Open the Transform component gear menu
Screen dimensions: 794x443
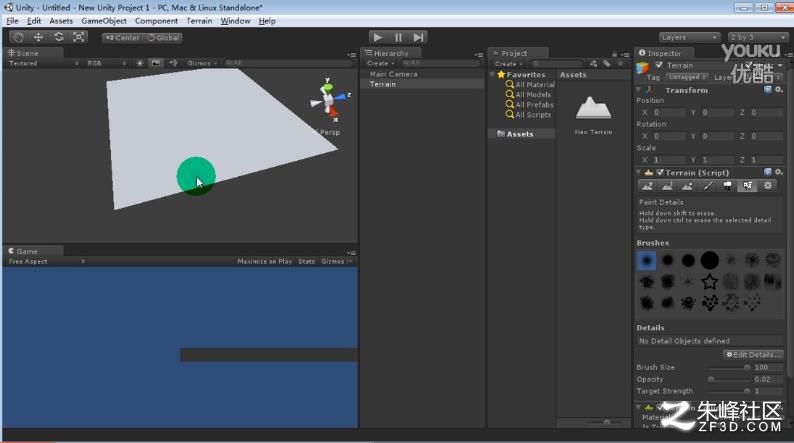point(779,90)
